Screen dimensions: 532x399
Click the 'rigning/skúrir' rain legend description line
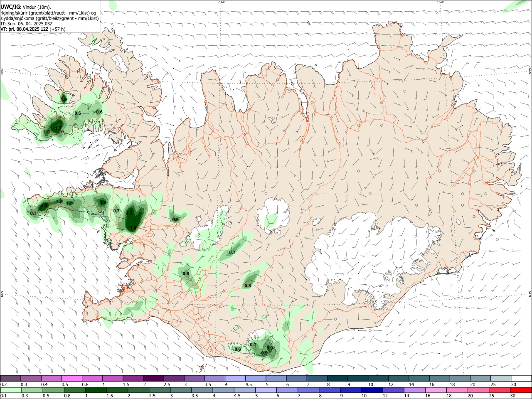pos(48,13)
